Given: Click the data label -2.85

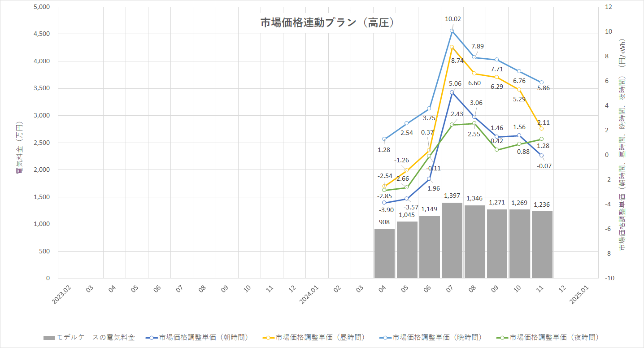Looking at the screenshot, I should pyautogui.click(x=384, y=196).
